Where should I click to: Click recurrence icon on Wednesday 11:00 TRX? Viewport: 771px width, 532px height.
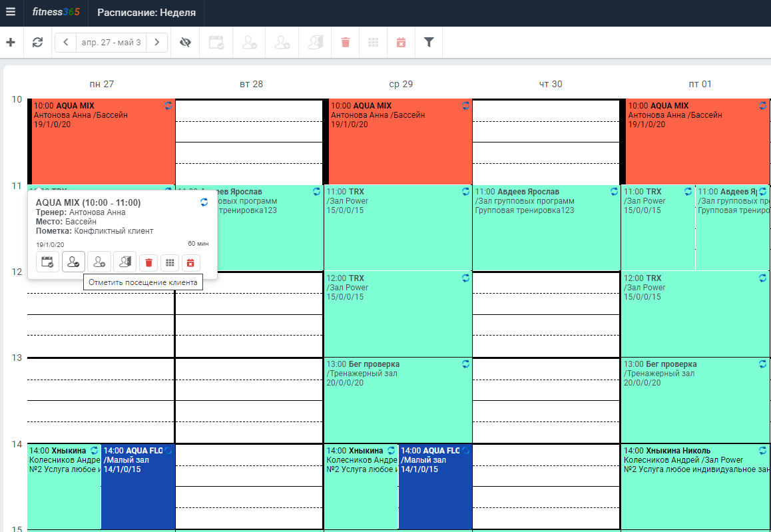click(465, 191)
